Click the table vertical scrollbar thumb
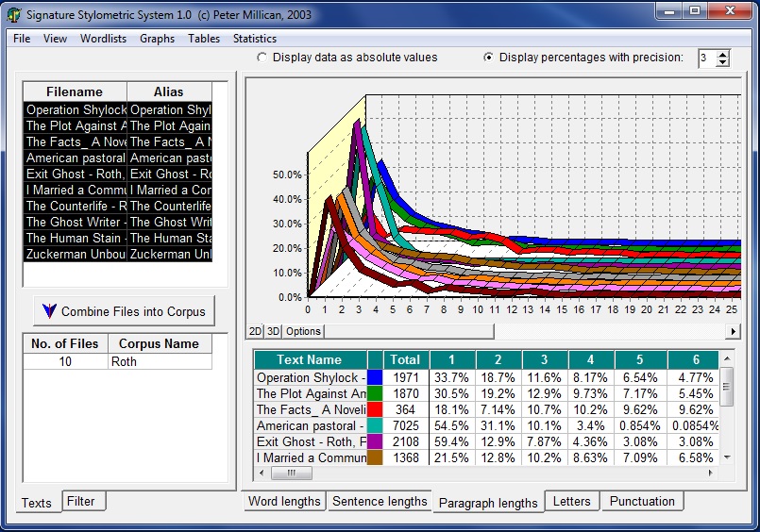This screenshot has height=532, width=760. click(x=726, y=387)
